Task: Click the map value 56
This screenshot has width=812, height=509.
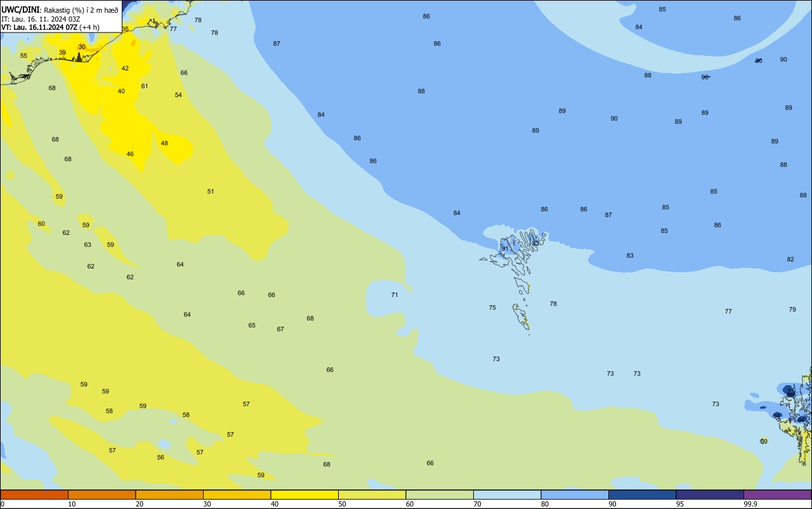Action: (x=160, y=458)
